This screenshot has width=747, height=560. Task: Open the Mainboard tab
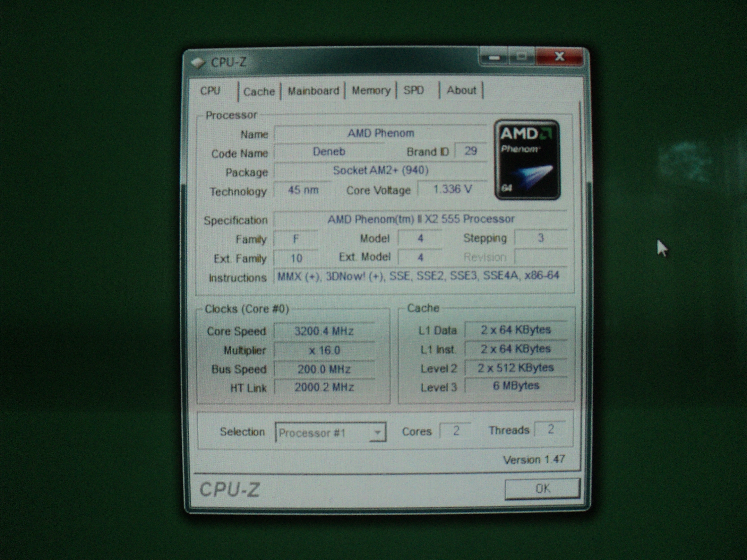click(x=313, y=91)
